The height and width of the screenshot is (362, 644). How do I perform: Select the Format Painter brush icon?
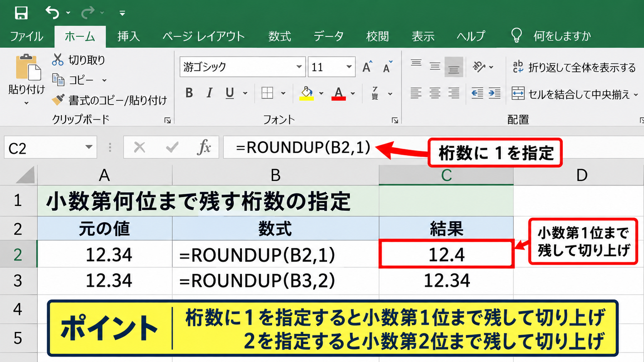[58, 100]
